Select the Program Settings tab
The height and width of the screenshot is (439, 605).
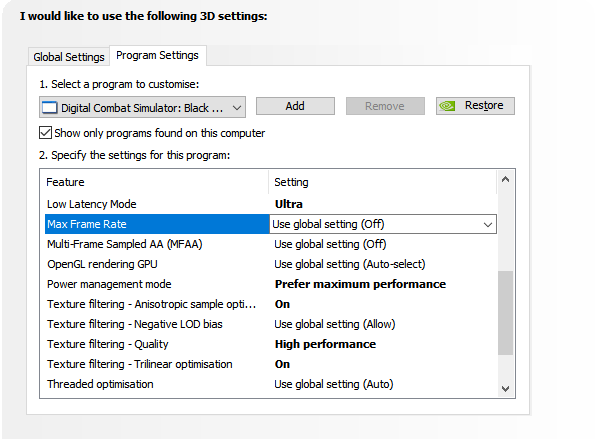pyautogui.click(x=157, y=55)
